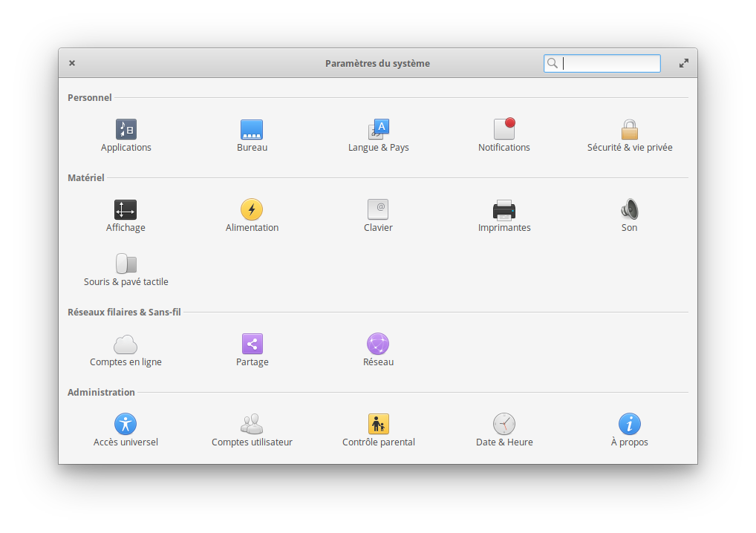Viewport: 756px width, 533px height.
Task: Open the Partage sharing settings
Action: coord(252,351)
